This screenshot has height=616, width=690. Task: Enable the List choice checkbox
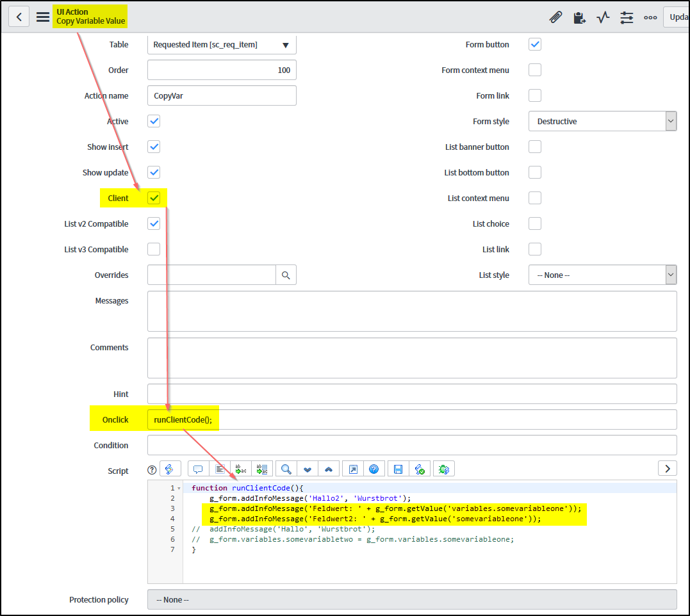[x=535, y=224]
